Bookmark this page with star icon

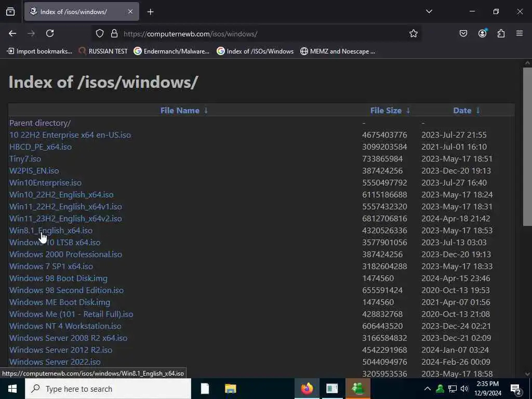click(x=413, y=33)
